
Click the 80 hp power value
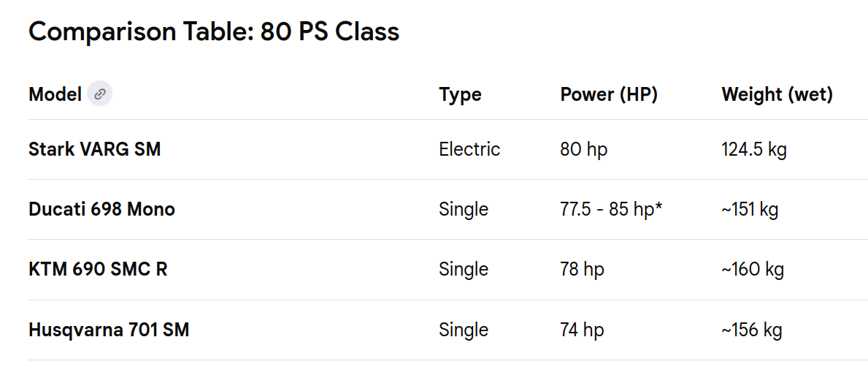(x=583, y=149)
